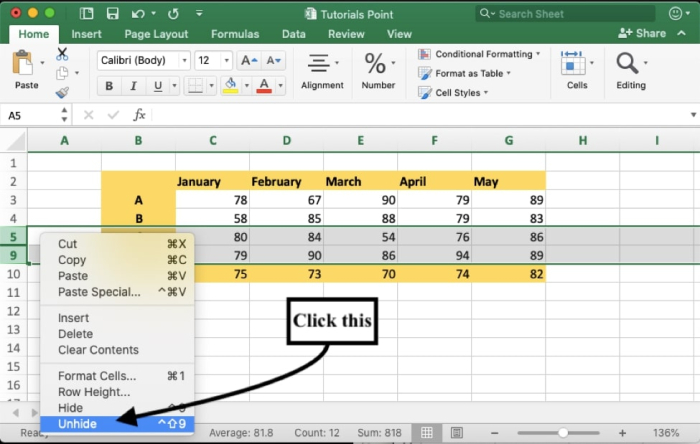This screenshot has height=444, width=700.
Task: Open the Customize Quick Access Toolbar arrow
Action: click(x=199, y=13)
